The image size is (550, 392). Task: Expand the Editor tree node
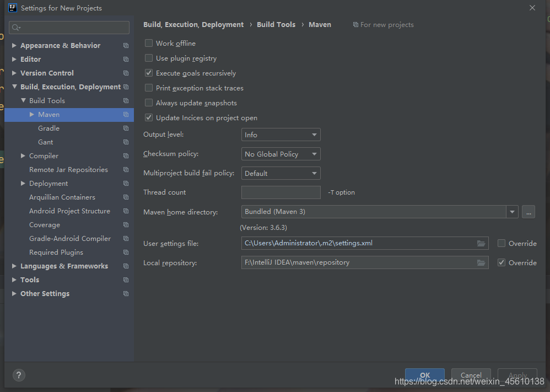pyautogui.click(x=14, y=60)
